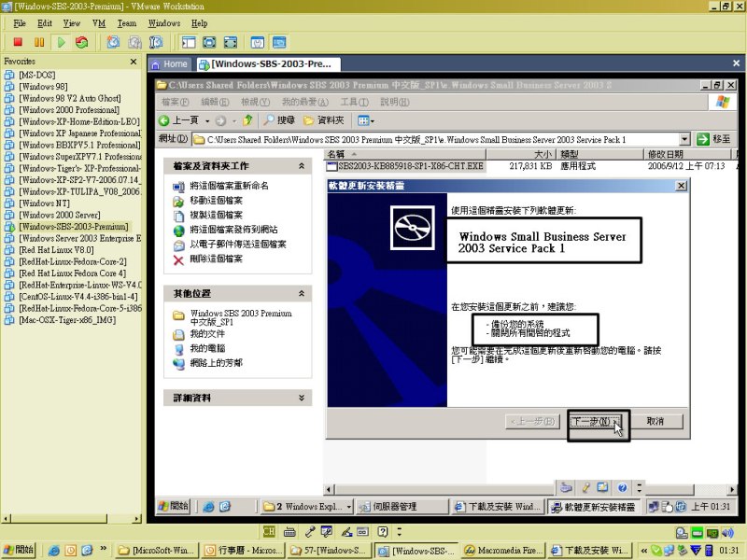The image size is (747, 560).
Task: Click the red VMware power off button
Action: [18, 42]
